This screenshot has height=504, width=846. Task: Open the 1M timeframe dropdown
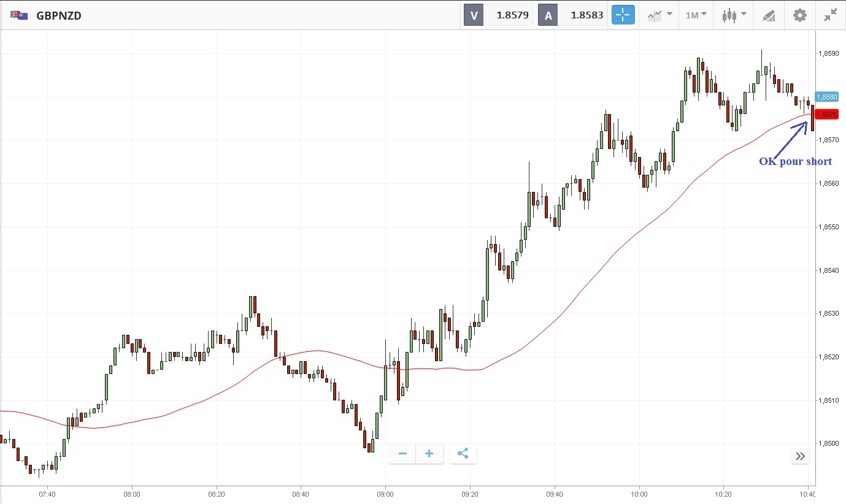[696, 15]
